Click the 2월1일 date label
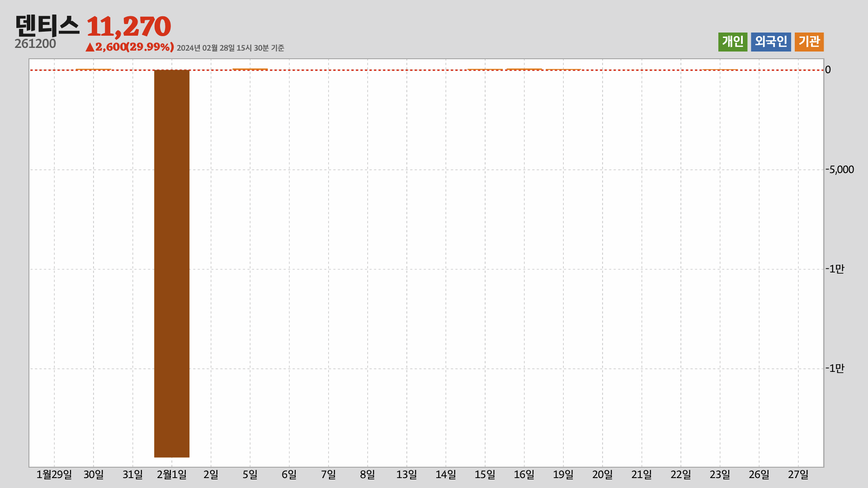 point(172,474)
